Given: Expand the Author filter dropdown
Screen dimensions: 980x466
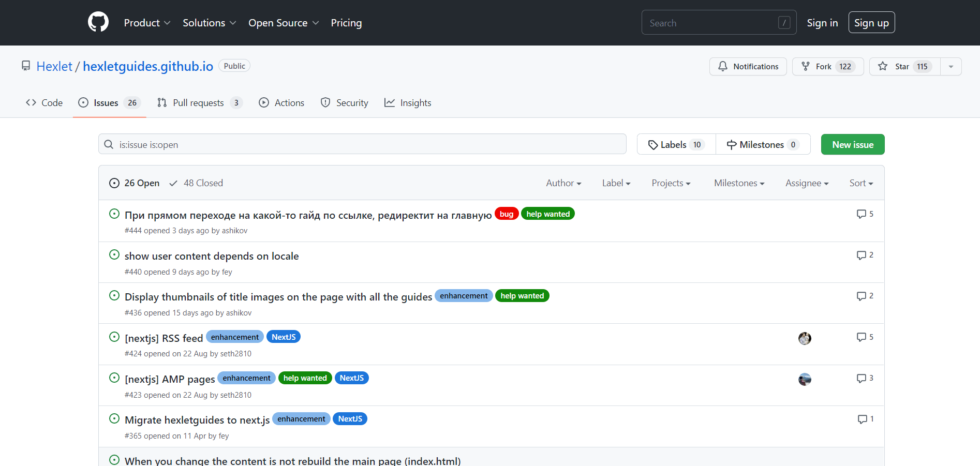Looking at the screenshot, I should click(563, 183).
